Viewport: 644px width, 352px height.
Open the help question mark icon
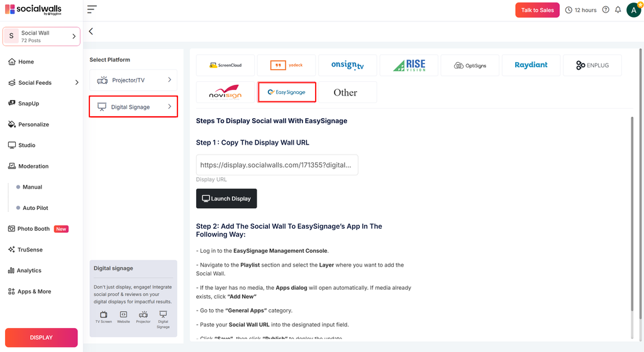click(x=606, y=10)
